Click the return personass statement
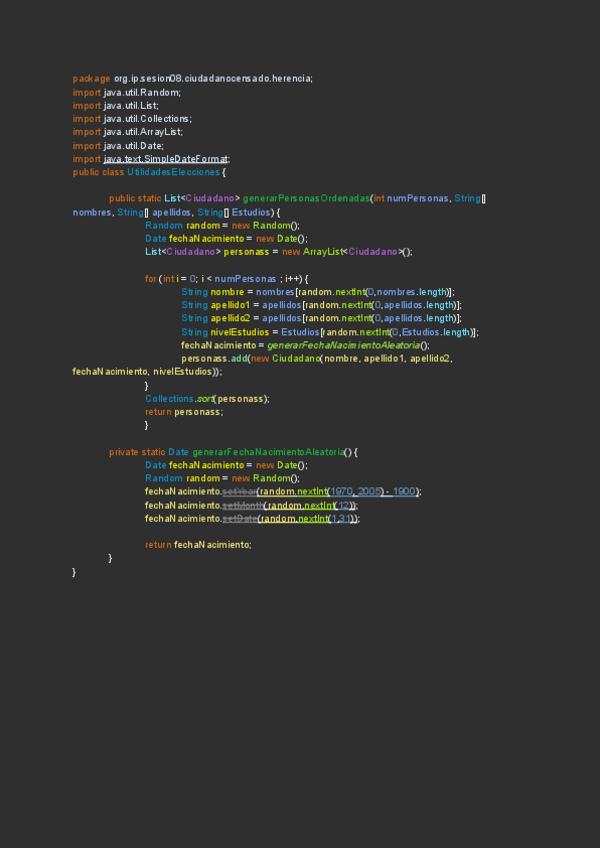This screenshot has height=848, width=600. coord(184,411)
